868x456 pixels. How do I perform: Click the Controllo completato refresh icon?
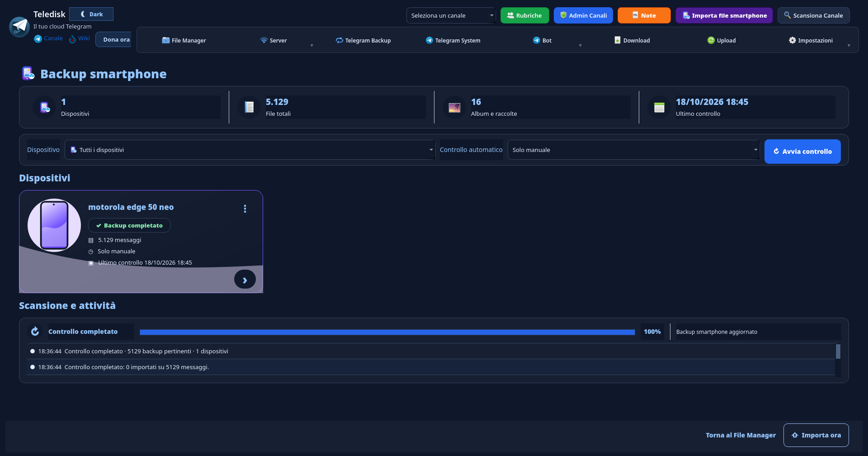35,332
